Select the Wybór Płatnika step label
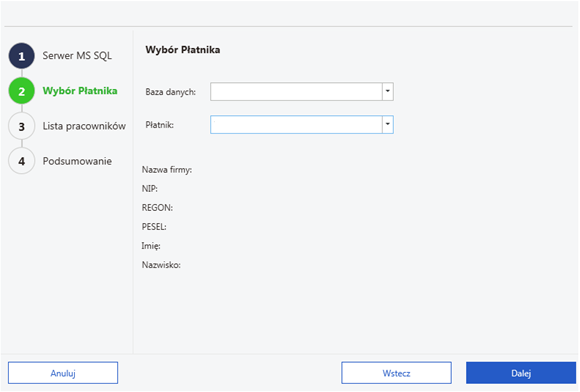Screen dimensions: 580x392 (x=80, y=91)
